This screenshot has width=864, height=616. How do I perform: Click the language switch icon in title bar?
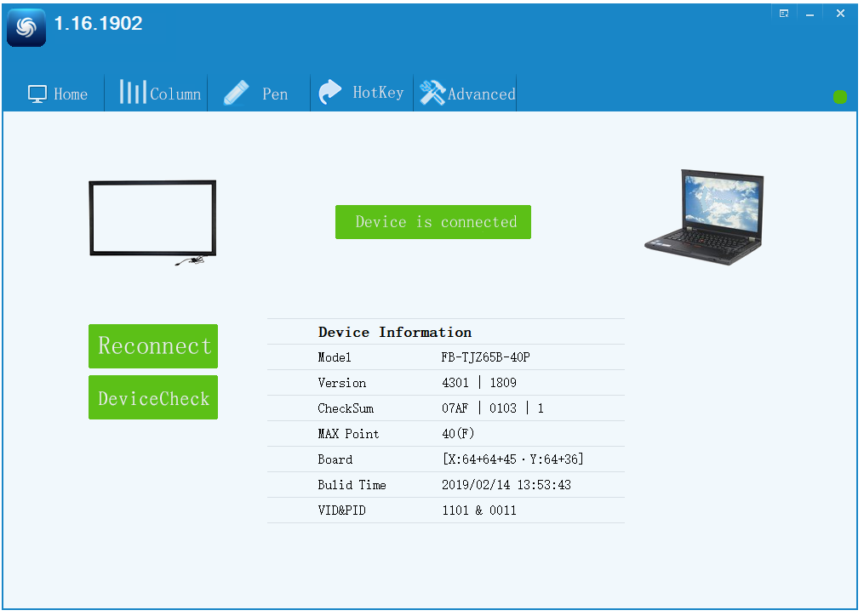(783, 14)
